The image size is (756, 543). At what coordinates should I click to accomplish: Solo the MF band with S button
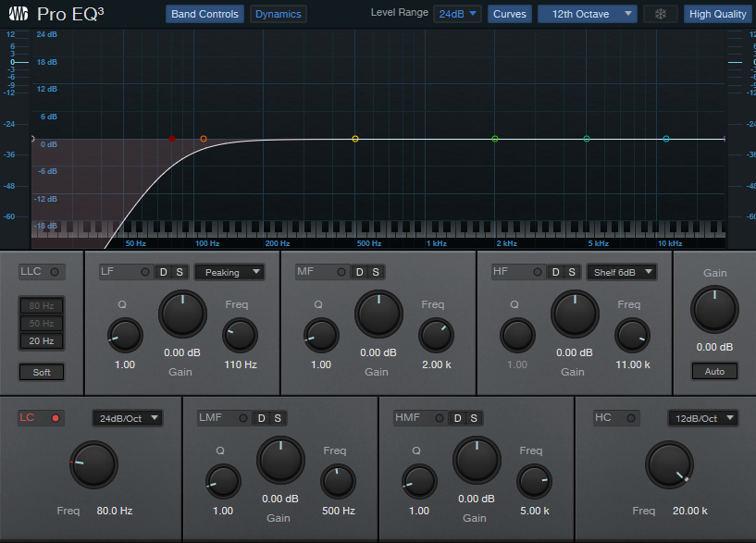coord(376,272)
